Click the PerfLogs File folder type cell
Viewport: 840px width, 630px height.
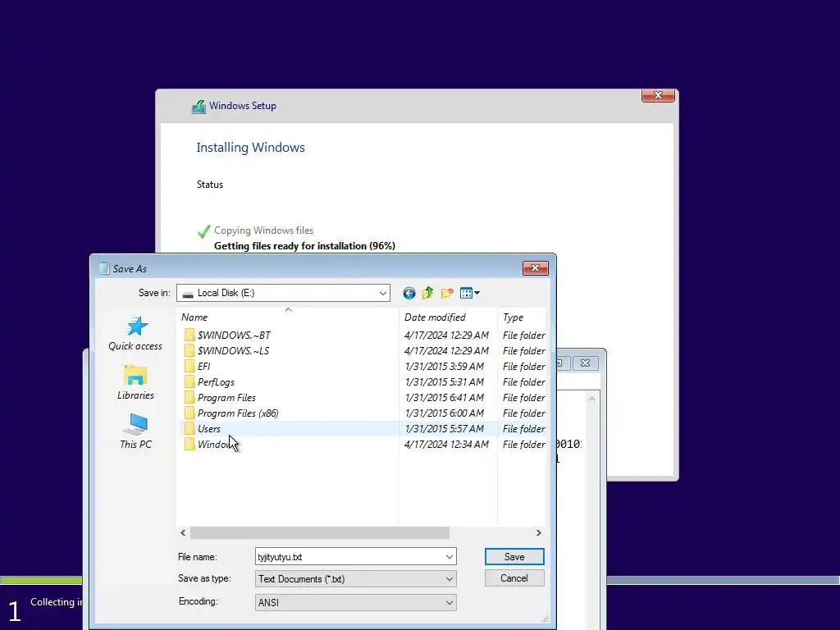pos(523,382)
